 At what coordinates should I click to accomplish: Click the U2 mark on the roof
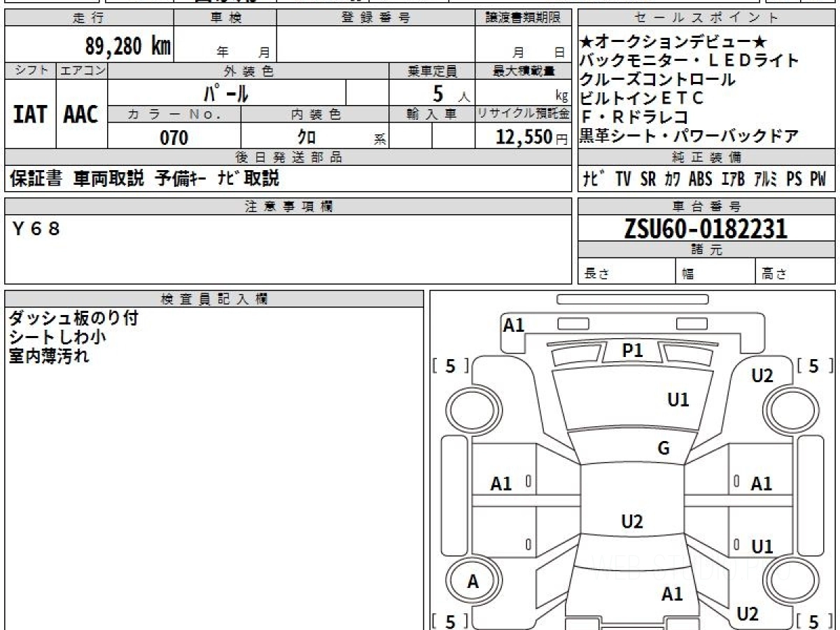click(632, 521)
